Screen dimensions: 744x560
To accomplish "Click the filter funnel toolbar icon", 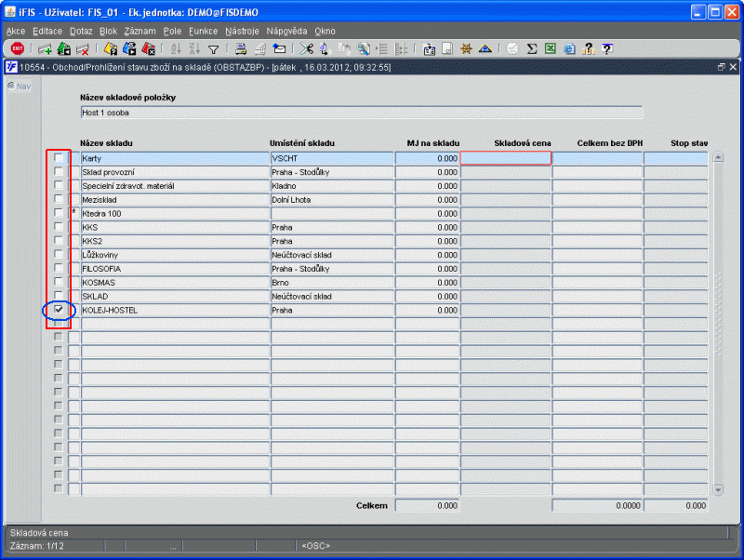I will point(213,49).
